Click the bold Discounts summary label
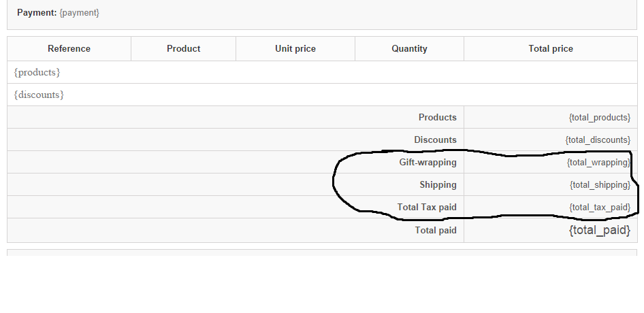Screen dimensions: 644x313 point(435,139)
